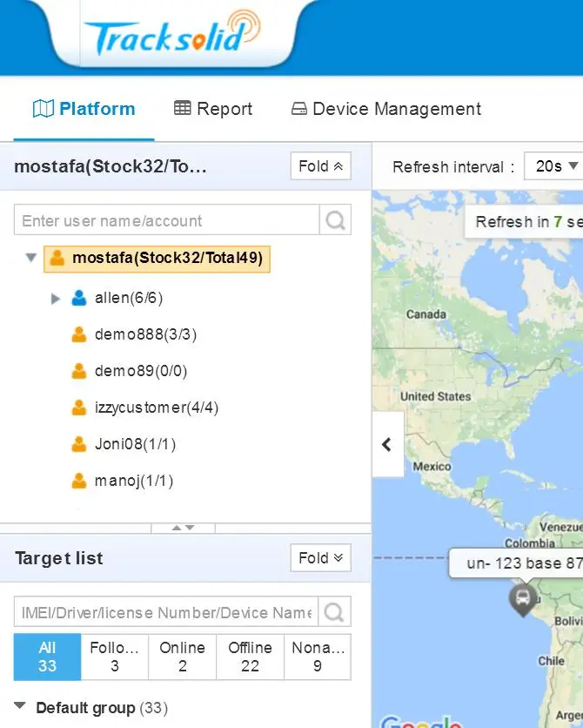Select demo888(3/3) account

[x=145, y=334]
